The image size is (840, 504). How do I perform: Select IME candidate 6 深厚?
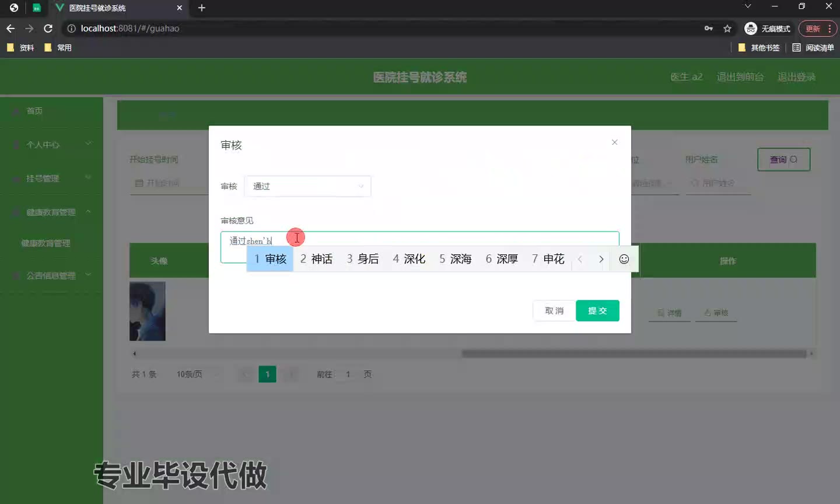[x=502, y=259]
